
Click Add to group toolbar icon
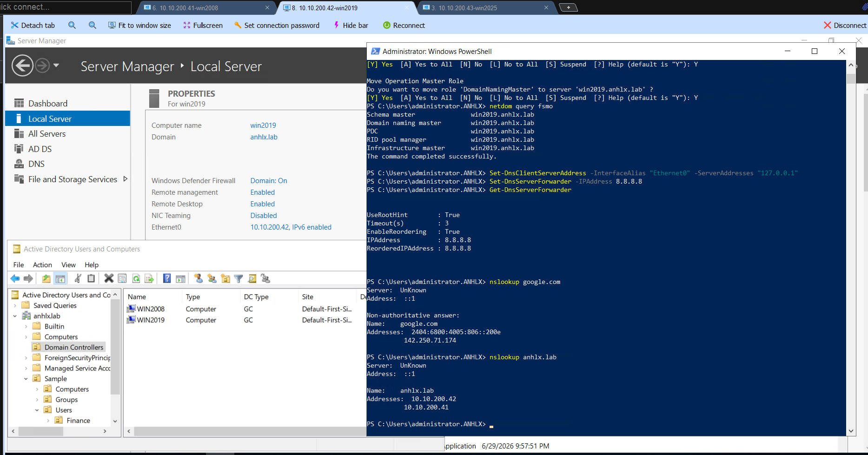coord(265,278)
